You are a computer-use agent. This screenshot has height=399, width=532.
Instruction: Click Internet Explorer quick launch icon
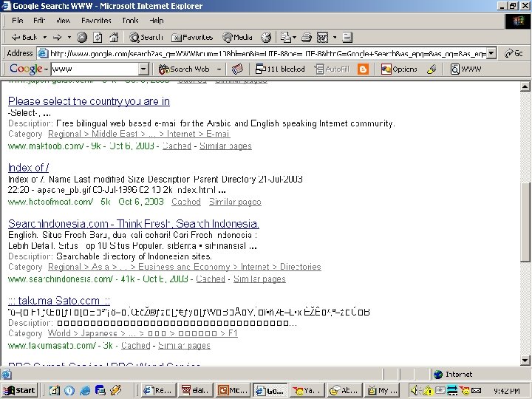coord(85,391)
